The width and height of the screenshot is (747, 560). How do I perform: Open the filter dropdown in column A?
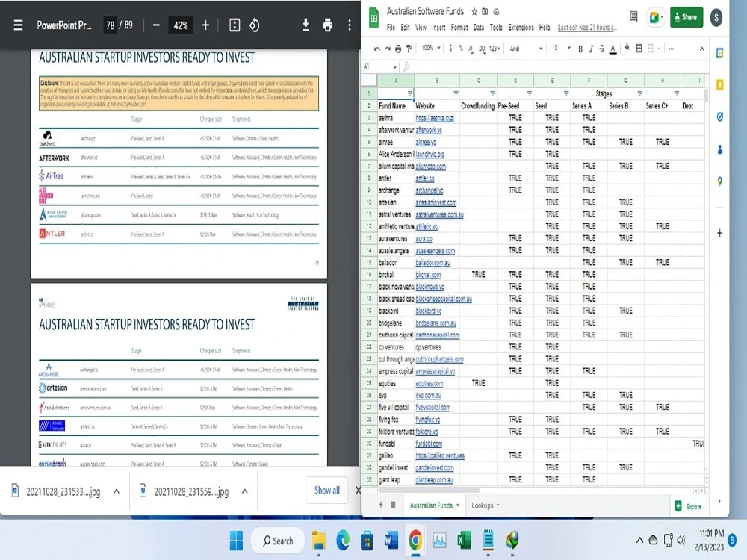[409, 93]
